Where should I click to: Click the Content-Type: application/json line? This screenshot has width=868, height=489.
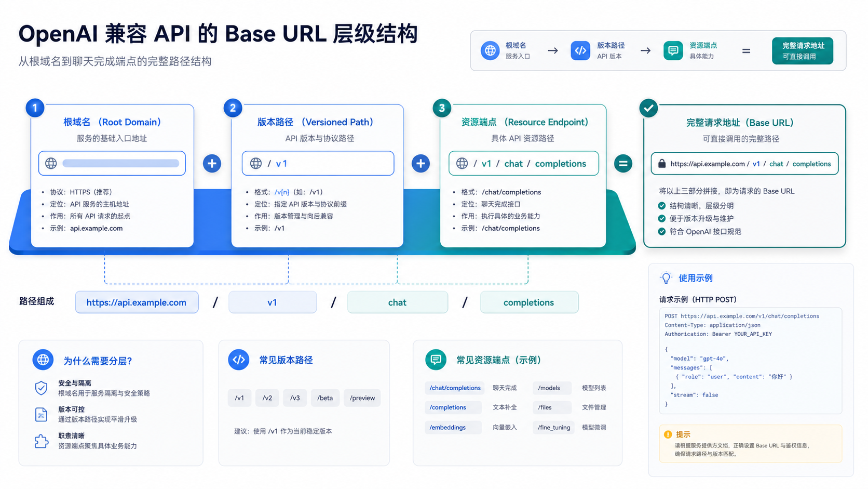point(712,325)
